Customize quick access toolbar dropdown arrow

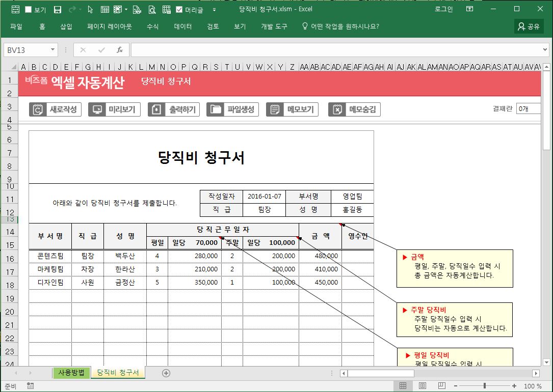coord(214,9)
